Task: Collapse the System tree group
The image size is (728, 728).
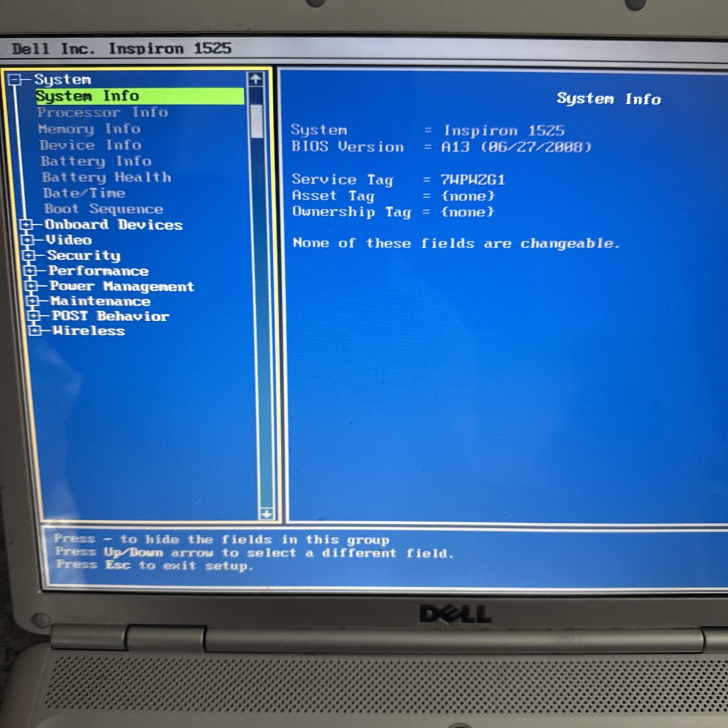Action: pos(15,80)
